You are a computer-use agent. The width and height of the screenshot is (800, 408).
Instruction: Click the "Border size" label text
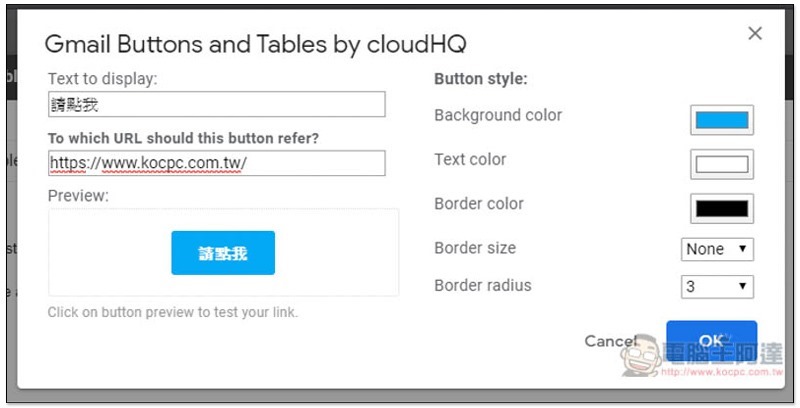click(475, 248)
